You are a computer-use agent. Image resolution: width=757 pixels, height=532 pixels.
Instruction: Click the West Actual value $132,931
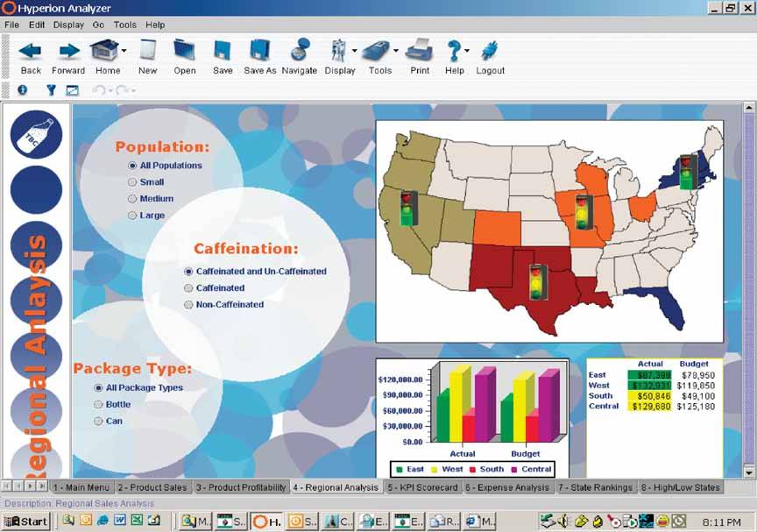point(650,386)
